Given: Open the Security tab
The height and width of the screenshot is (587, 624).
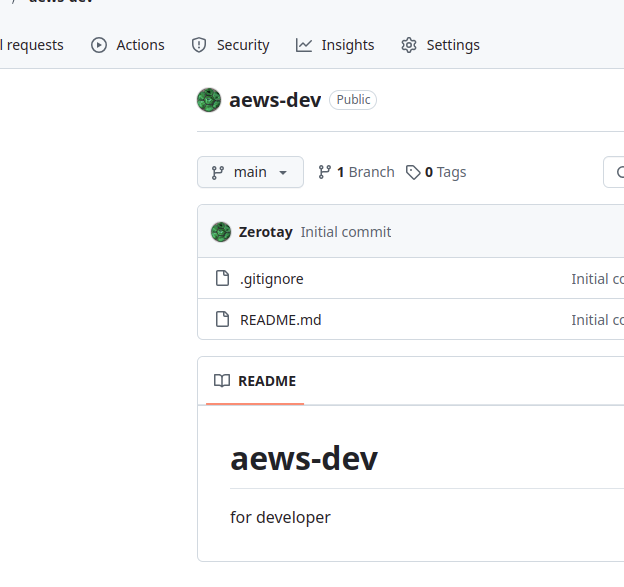Looking at the screenshot, I should [x=230, y=45].
